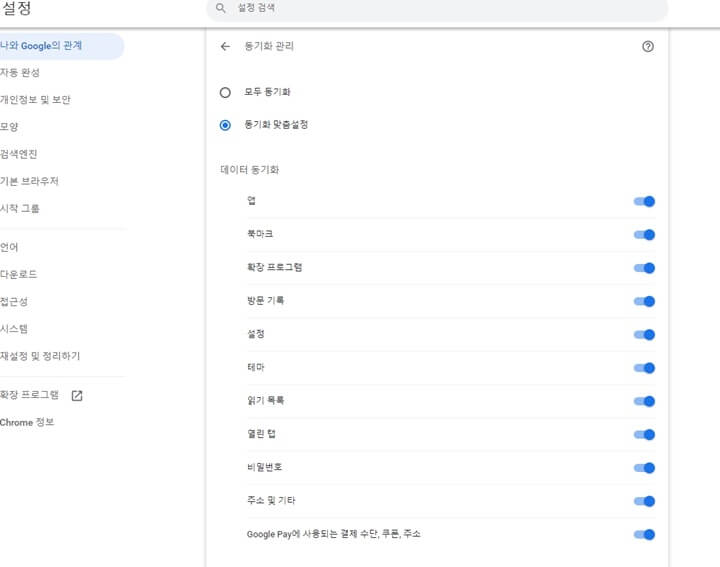Toggle the 비밀번호 sync switch
This screenshot has width=720, height=567.
pyautogui.click(x=644, y=468)
